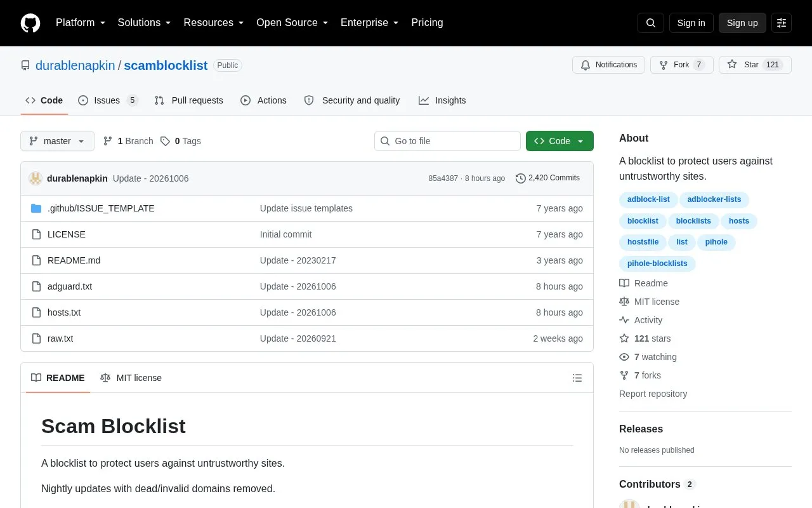Star the scamblocklist repository
The height and width of the screenshot is (508, 812).
(x=755, y=65)
